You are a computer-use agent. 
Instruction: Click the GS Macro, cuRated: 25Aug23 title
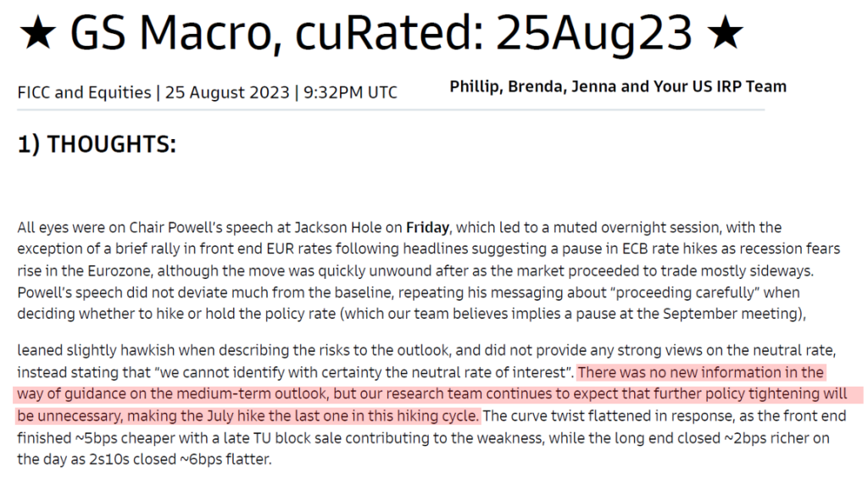[x=381, y=33]
